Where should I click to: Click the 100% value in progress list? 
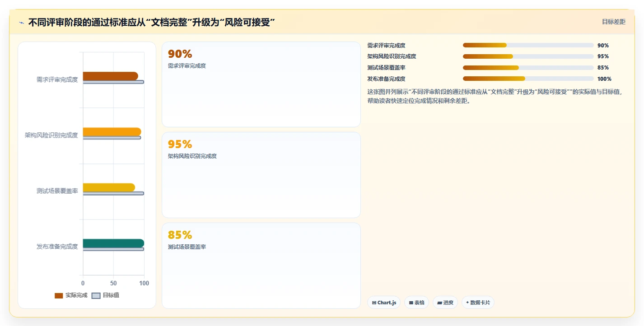click(604, 79)
